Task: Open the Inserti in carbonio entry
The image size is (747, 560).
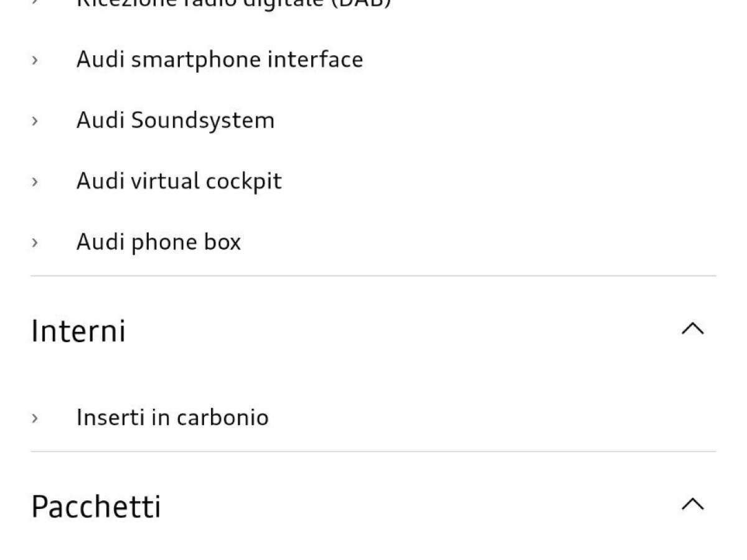Action: pos(172,418)
